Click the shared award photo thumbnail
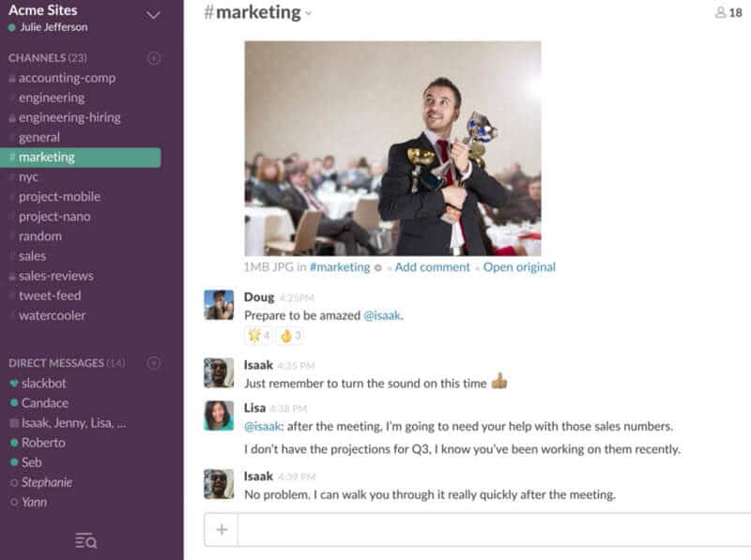The image size is (751, 560). (x=392, y=148)
